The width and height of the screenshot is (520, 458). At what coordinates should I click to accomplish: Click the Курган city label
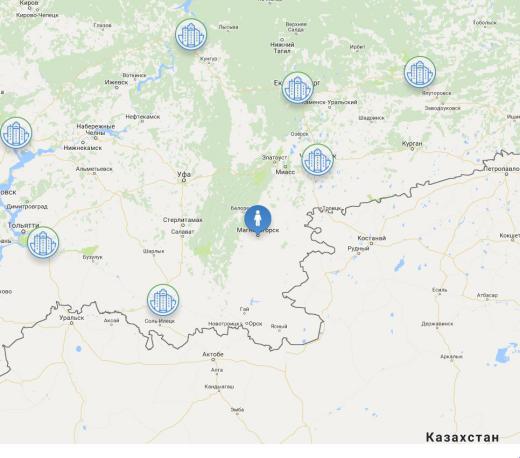tap(412, 144)
